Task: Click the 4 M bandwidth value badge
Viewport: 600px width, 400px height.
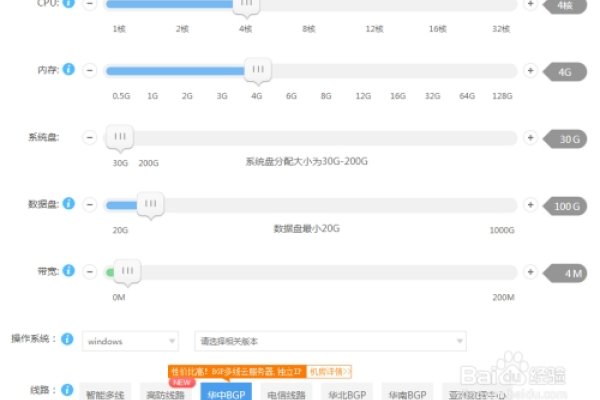Action: point(565,273)
